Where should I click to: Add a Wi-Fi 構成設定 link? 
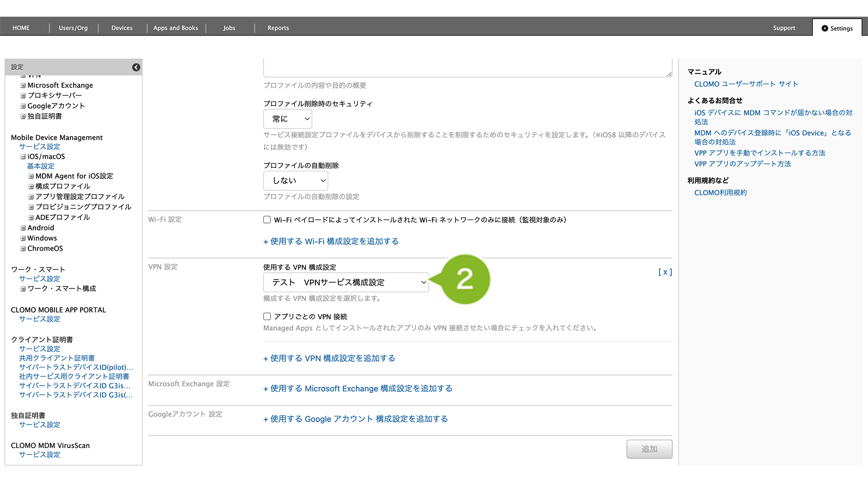tap(331, 242)
